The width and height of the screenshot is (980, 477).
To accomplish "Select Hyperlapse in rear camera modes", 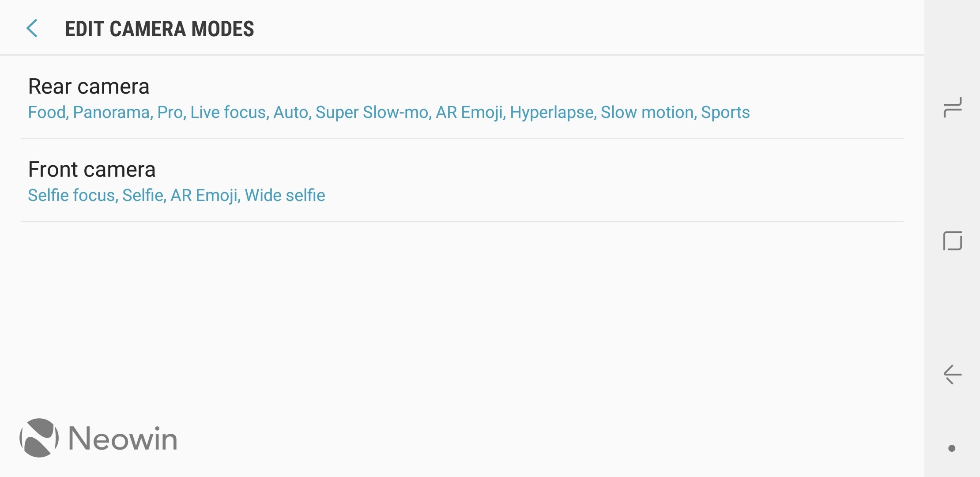I will 552,113.
